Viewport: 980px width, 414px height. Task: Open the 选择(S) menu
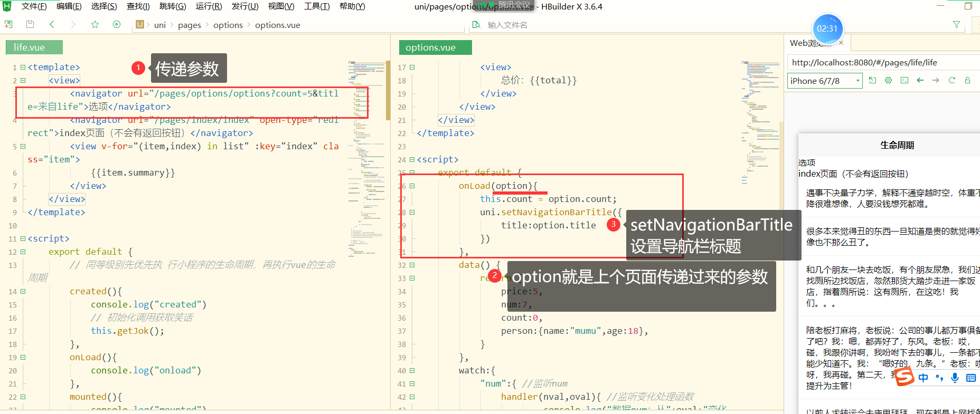(x=104, y=6)
